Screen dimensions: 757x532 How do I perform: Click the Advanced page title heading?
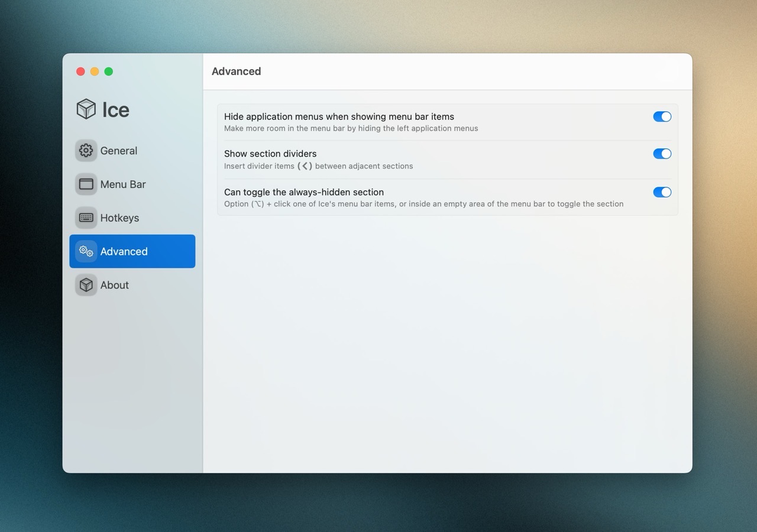[x=236, y=72]
